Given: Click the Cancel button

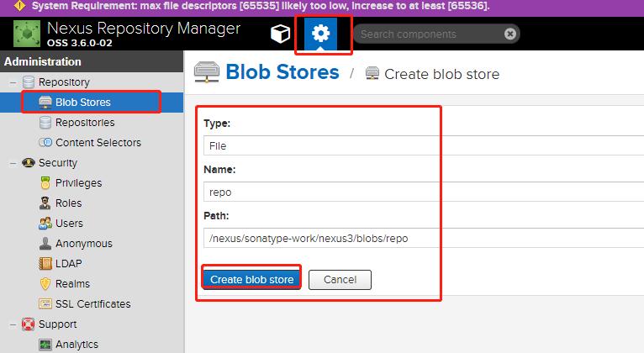Looking at the screenshot, I should (340, 280).
